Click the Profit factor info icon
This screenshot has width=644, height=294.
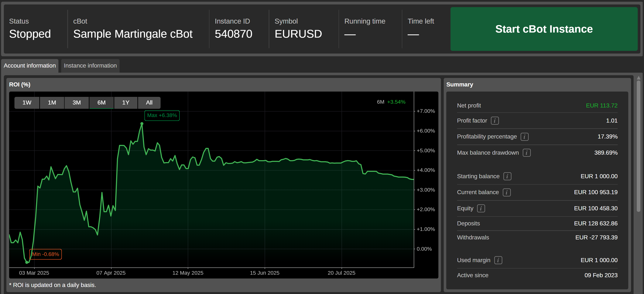[494, 121]
